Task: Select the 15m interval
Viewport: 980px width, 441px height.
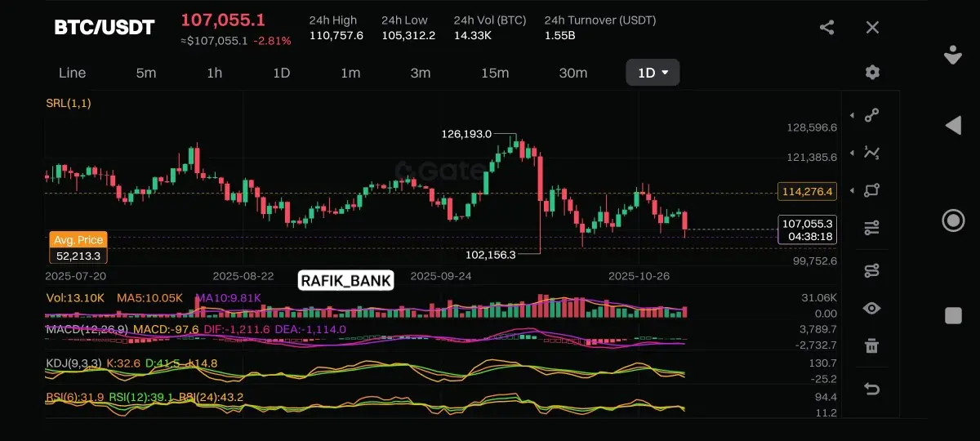Action: (495, 73)
